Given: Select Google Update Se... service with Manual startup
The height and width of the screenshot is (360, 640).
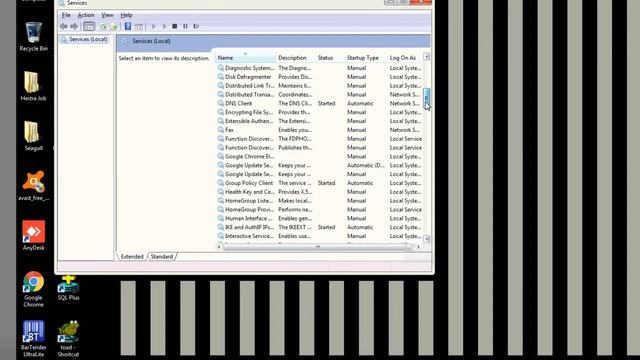Looking at the screenshot, I should [x=320, y=174].
